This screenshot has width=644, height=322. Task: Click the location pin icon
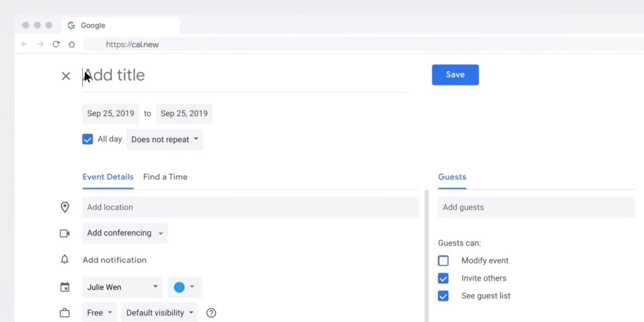point(65,207)
